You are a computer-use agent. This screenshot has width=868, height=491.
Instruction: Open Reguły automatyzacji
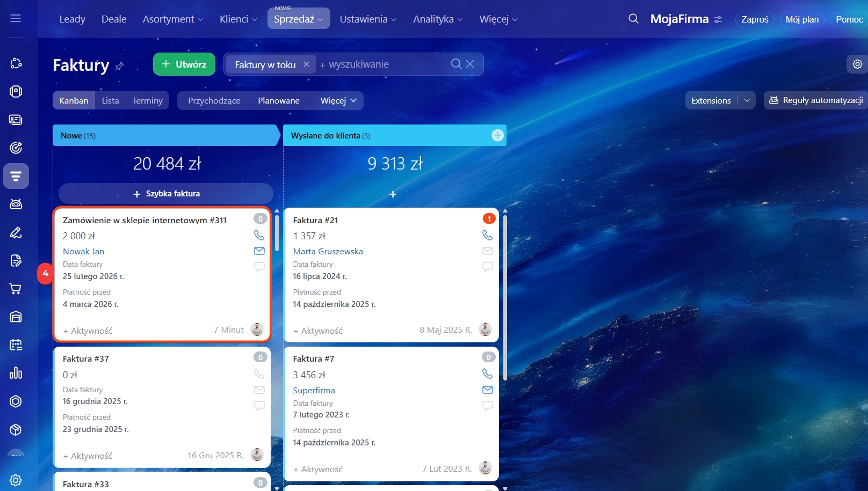pos(816,100)
